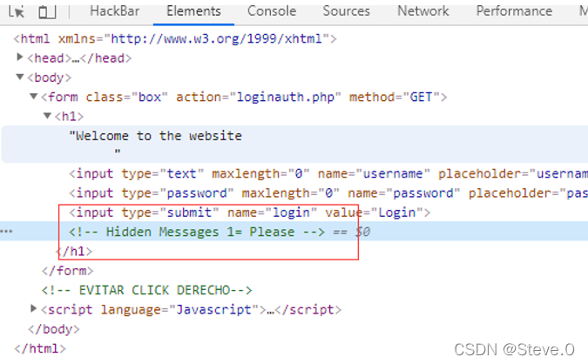Collapse the h1 element node
The width and height of the screenshot is (588, 364).
click(x=47, y=116)
